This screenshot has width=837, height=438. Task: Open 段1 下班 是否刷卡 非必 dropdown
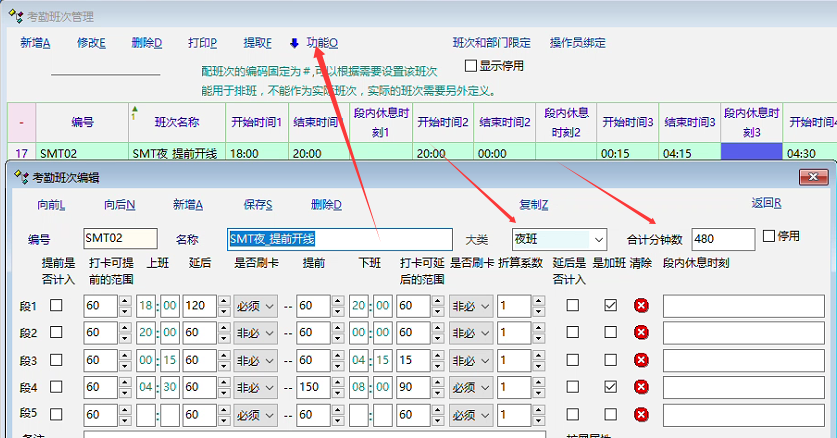[x=471, y=306]
